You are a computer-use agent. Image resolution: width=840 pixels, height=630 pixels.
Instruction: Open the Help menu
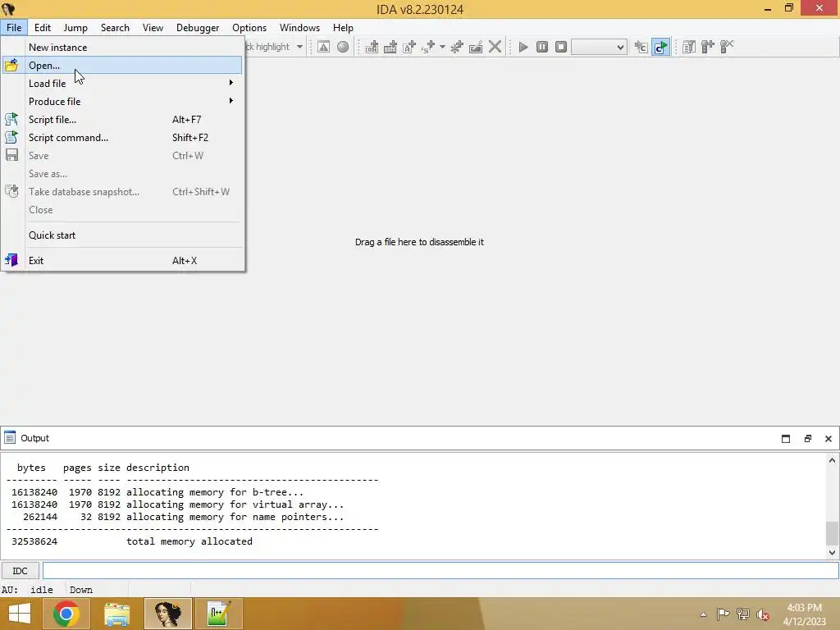(x=343, y=27)
